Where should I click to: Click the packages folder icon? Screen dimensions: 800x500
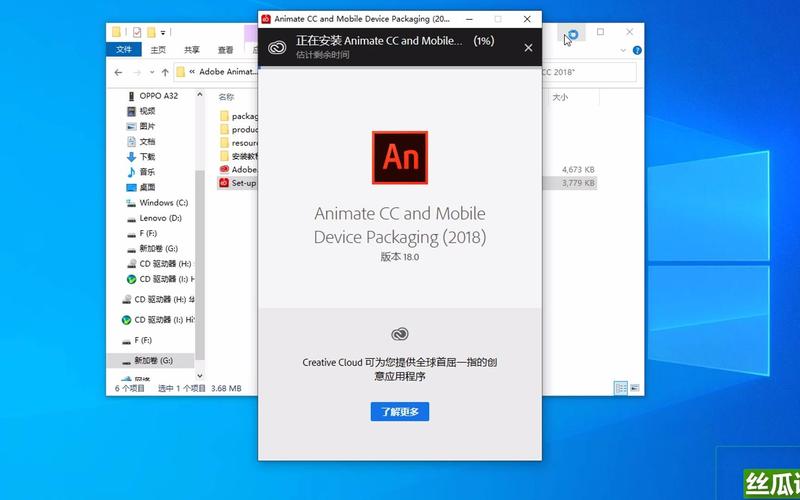click(224, 116)
